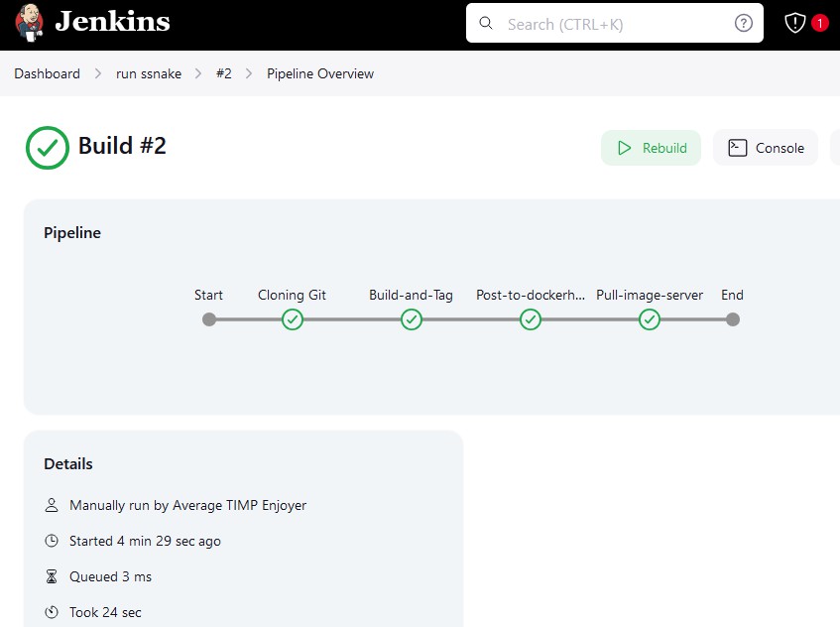Click the Build #2 heading text
The image size is (840, 627).
[122, 146]
